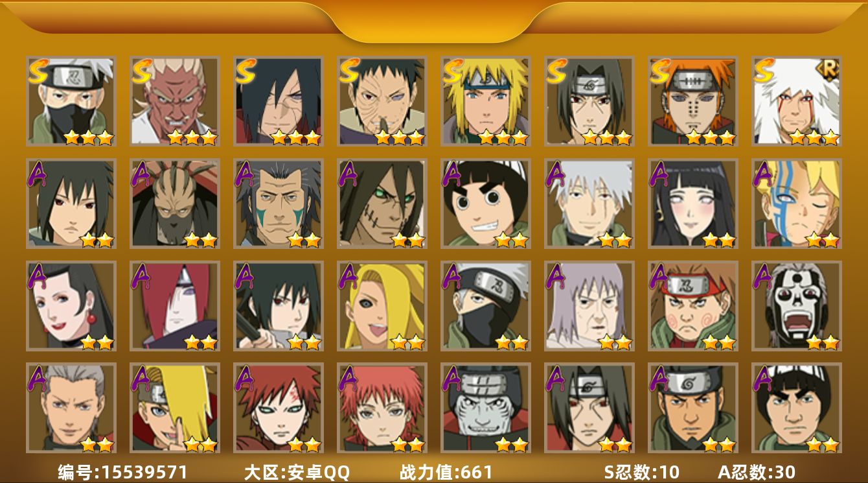Click the A忍数:30 count label
The height and width of the screenshot is (483, 868).
pos(757,472)
